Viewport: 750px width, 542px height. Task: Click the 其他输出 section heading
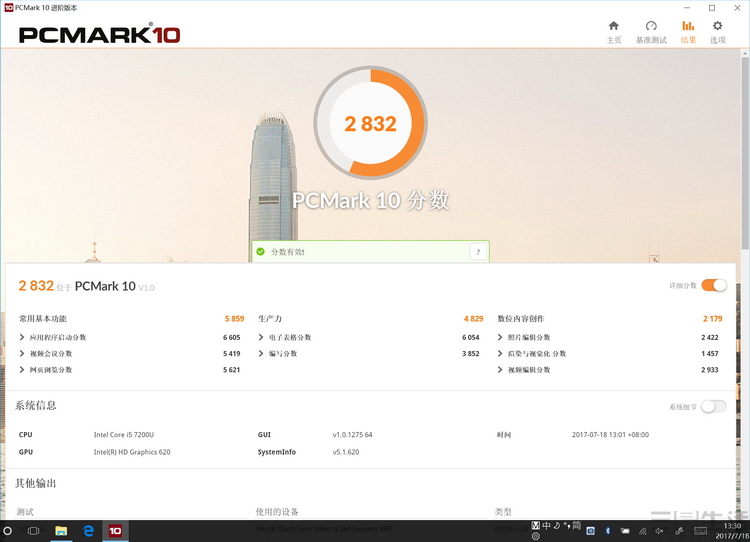[x=35, y=483]
